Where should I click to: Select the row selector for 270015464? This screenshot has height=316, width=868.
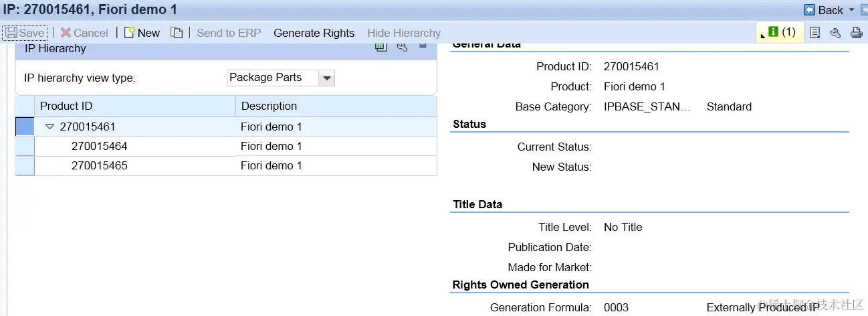click(25, 146)
